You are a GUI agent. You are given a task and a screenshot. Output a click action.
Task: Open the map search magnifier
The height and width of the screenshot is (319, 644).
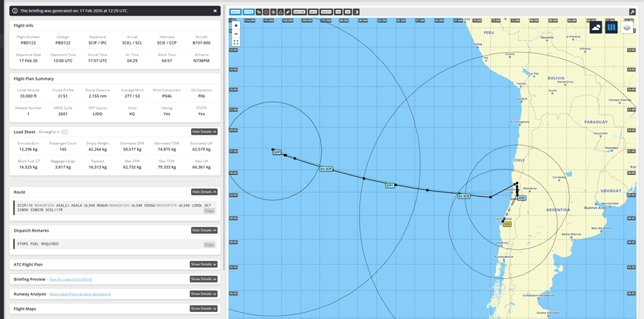(x=632, y=12)
